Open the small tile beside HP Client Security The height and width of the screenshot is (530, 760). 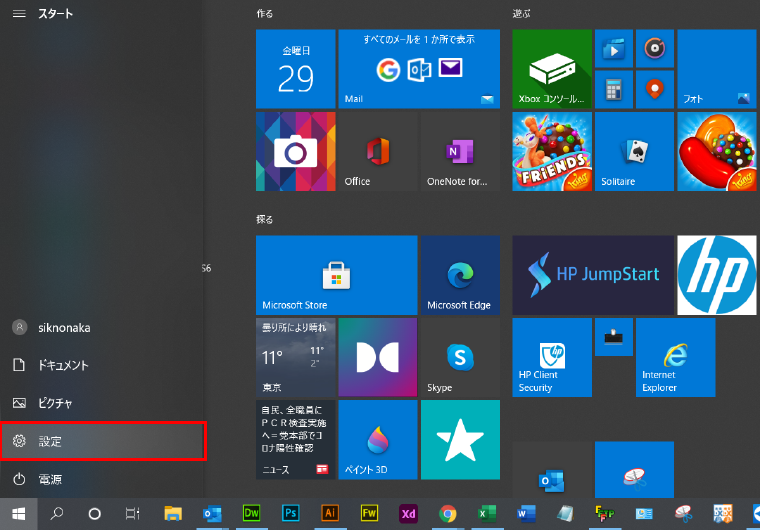pyautogui.click(x=614, y=337)
